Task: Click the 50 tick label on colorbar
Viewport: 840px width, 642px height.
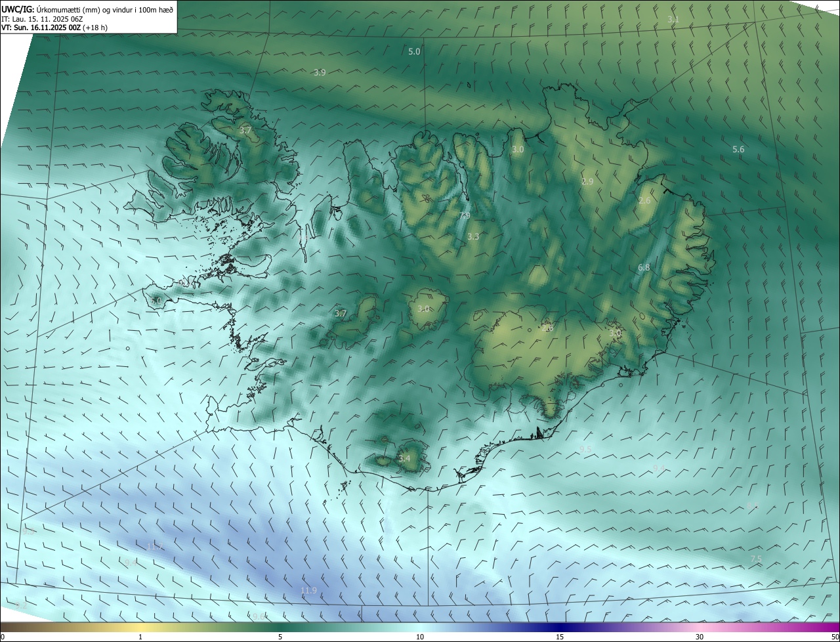Action: [x=835, y=637]
